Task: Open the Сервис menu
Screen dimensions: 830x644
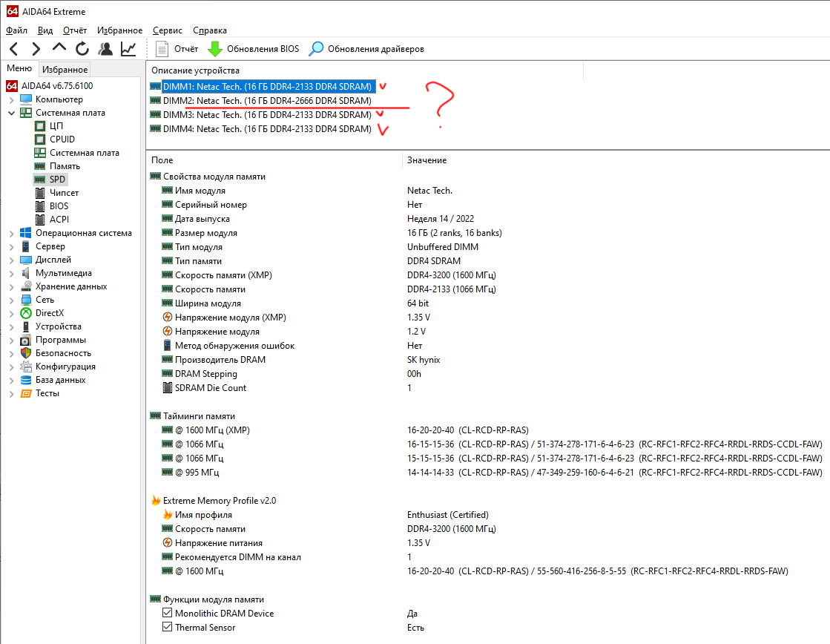Action: click(168, 30)
